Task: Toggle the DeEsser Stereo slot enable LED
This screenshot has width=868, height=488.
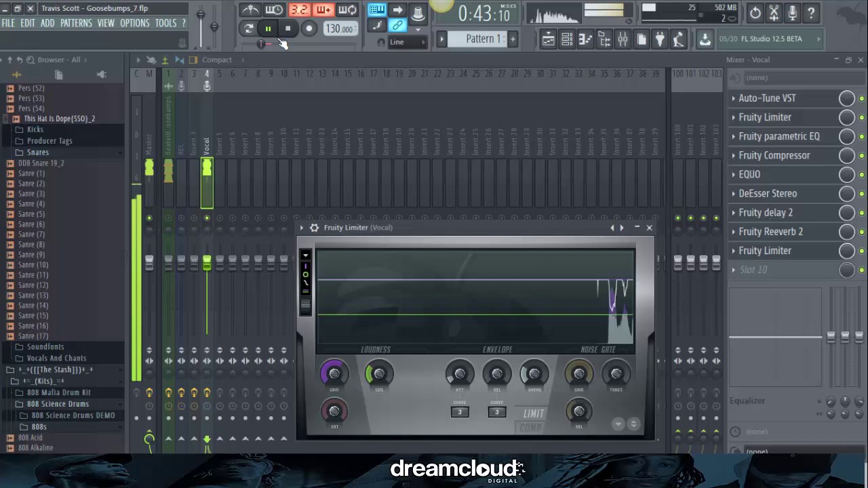Action: pyautogui.click(x=861, y=193)
